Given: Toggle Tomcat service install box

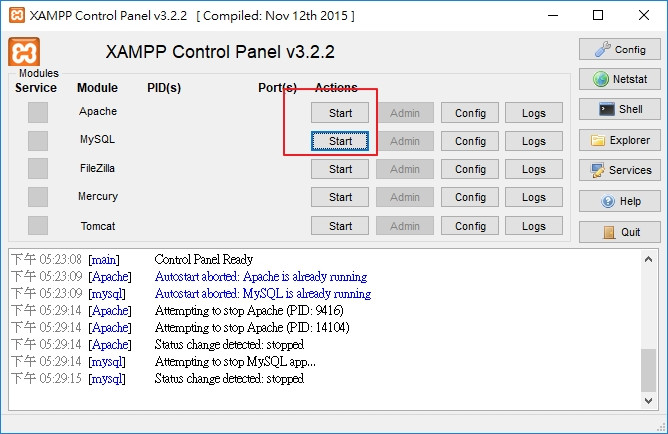Looking at the screenshot, I should tap(38, 225).
